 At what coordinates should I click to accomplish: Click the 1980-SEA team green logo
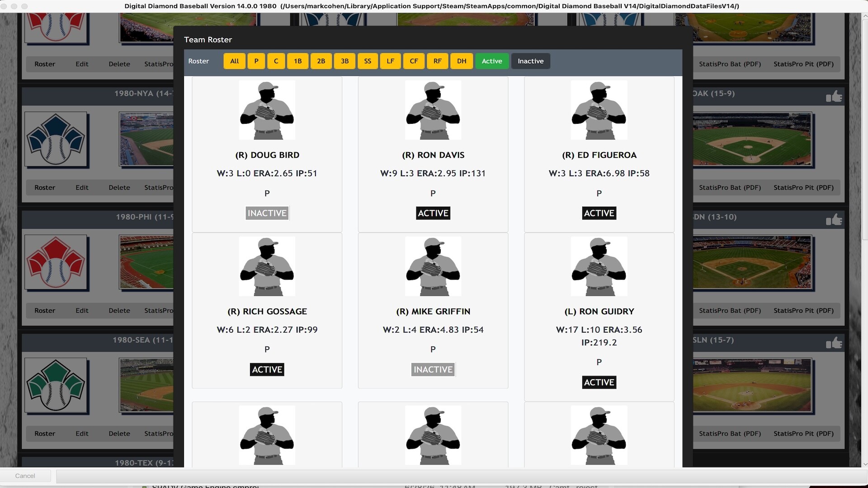tap(56, 386)
